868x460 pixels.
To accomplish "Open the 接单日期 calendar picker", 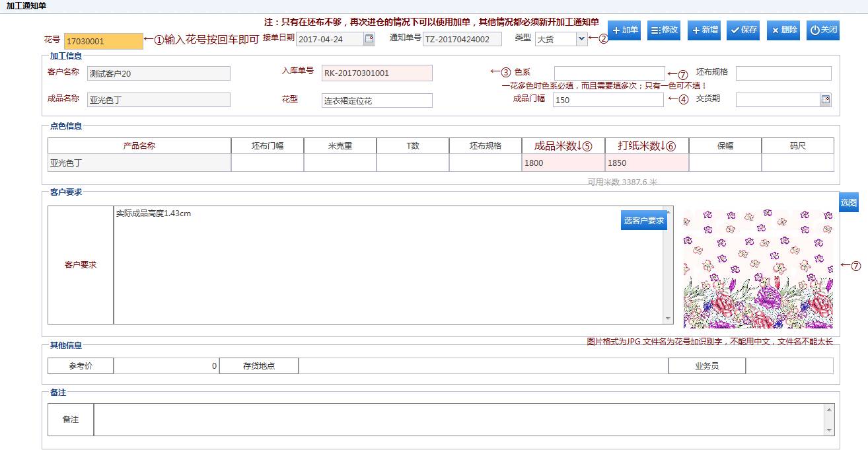I will tap(369, 39).
